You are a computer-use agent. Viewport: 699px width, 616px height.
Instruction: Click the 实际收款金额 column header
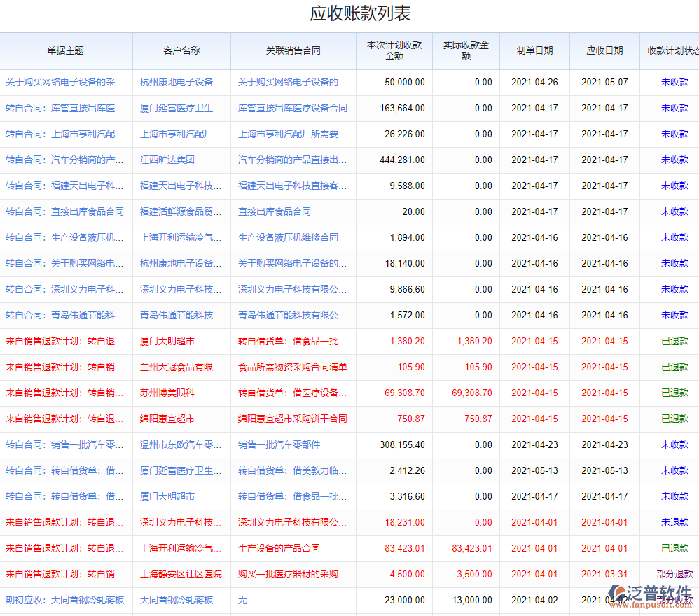coord(465,51)
